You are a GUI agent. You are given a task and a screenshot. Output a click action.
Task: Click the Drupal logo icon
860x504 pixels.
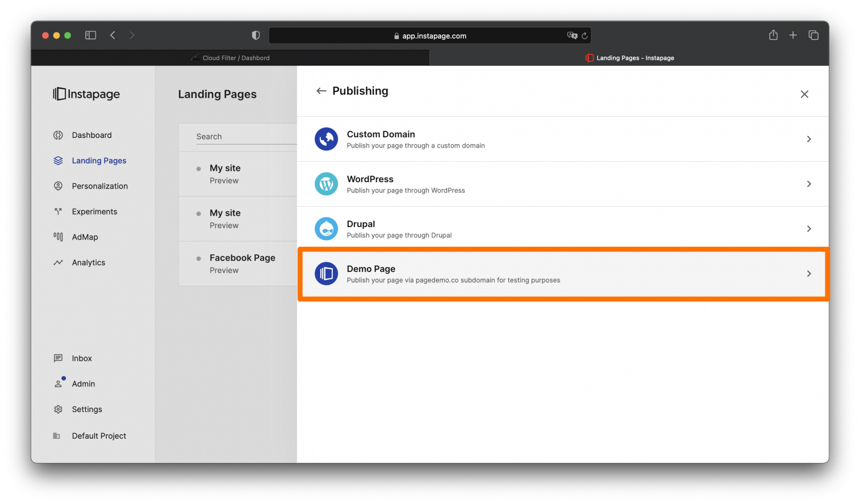click(327, 229)
